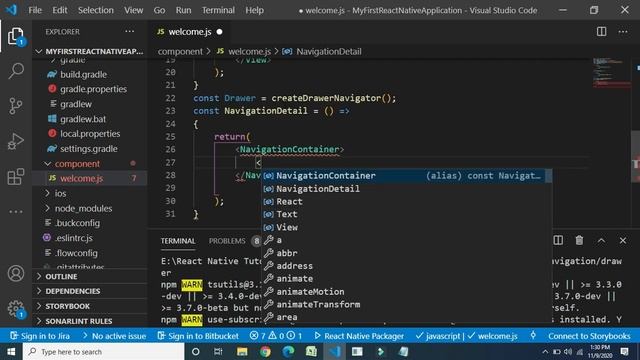Image resolution: width=640 pixels, height=360 pixels.
Task: Open Task View on taskbar
Action: (x=218, y=351)
